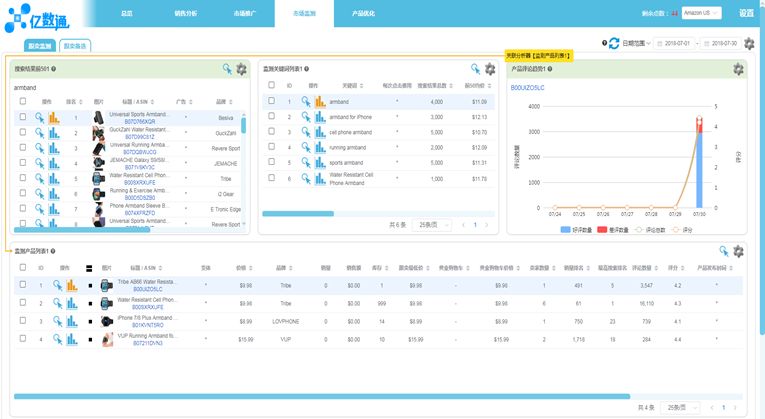
Task: Select all checkbox in keyword list header
Action: [271, 85]
